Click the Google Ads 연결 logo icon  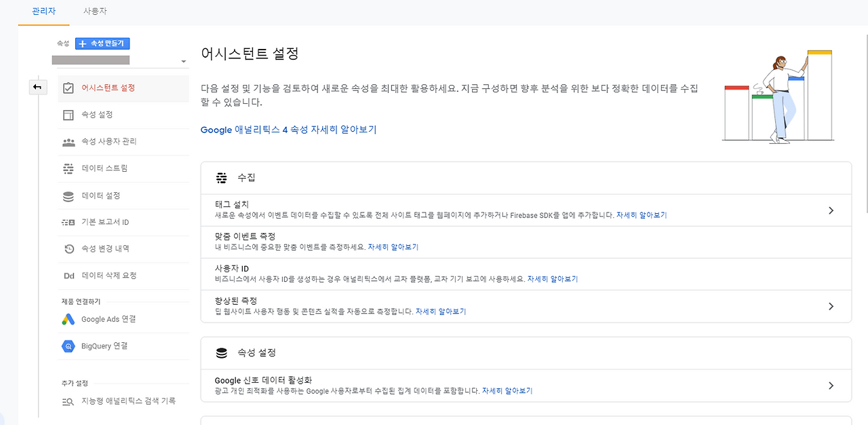68,319
